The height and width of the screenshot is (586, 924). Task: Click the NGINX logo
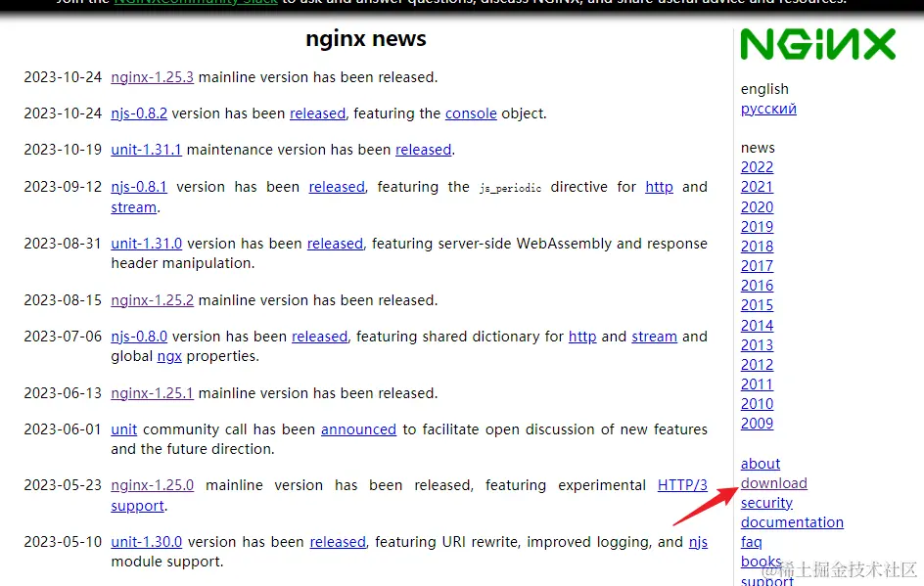[818, 44]
